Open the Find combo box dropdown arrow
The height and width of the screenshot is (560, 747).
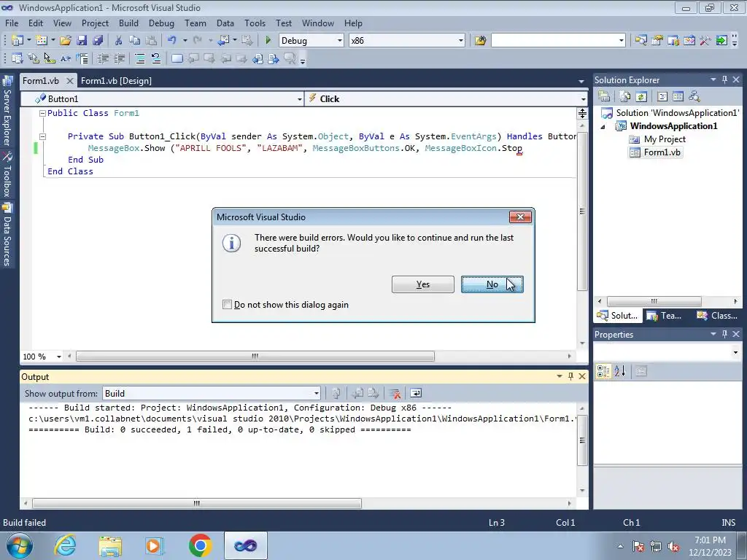[622, 41]
